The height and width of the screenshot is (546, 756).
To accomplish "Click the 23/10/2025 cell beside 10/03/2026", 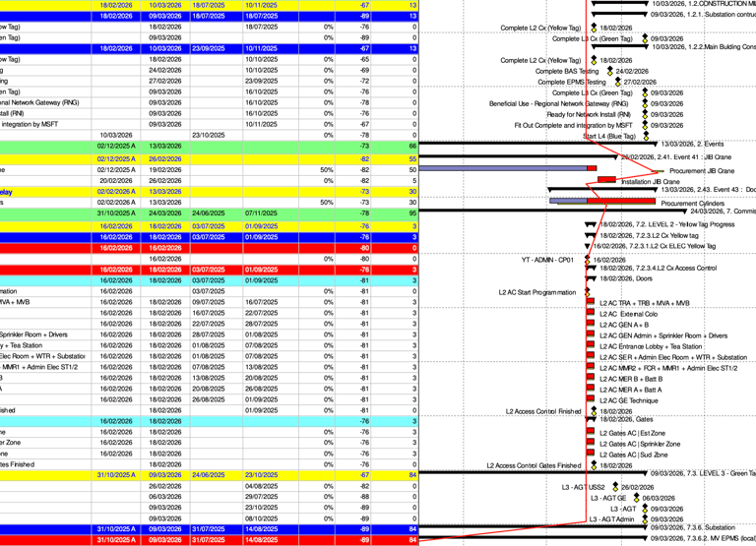I will point(209,136).
